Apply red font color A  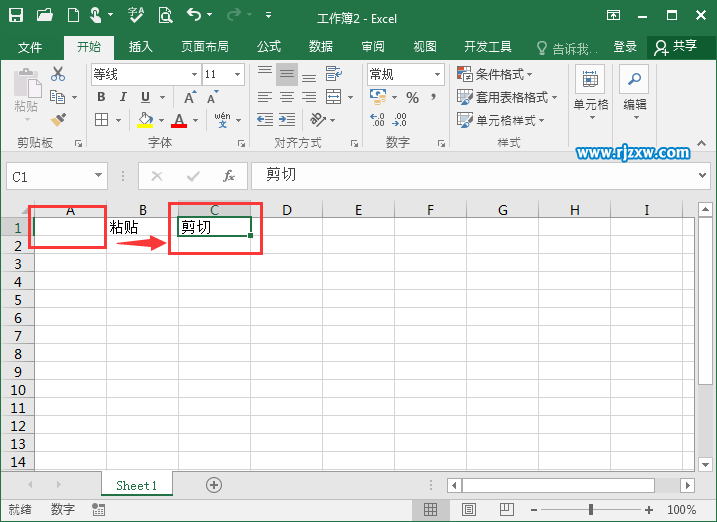tap(179, 120)
